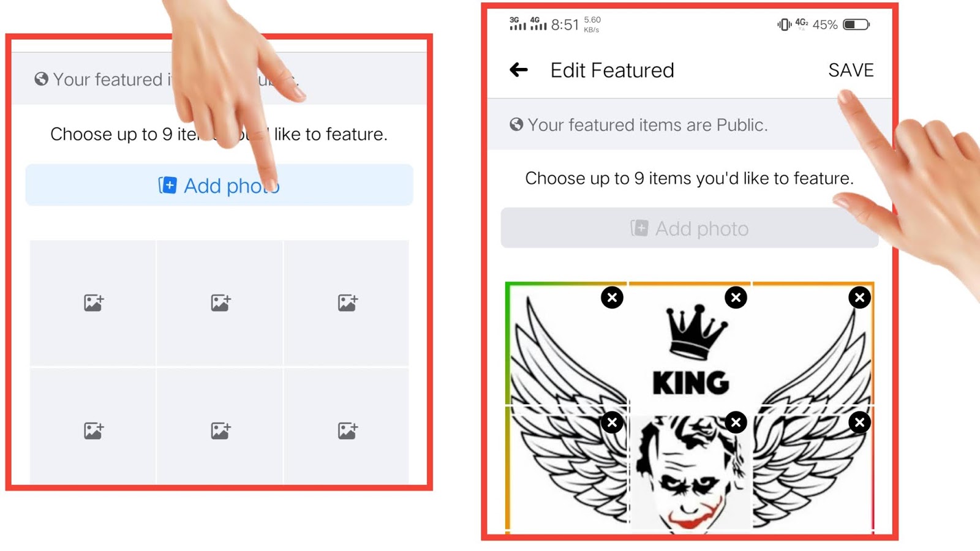Viewport: 980px width, 551px height.
Task: Tap the back arrow beside Edit Featured
Action: coord(519,70)
